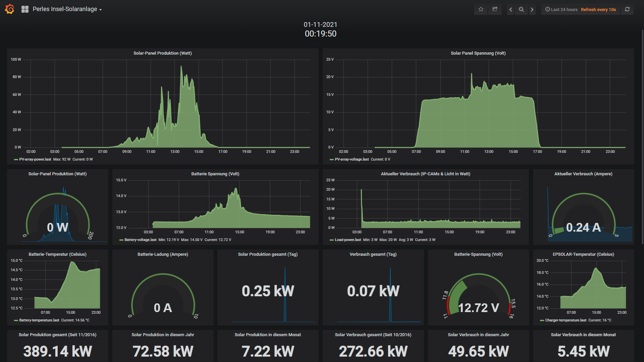Click the Grafana logo icon

click(x=10, y=9)
